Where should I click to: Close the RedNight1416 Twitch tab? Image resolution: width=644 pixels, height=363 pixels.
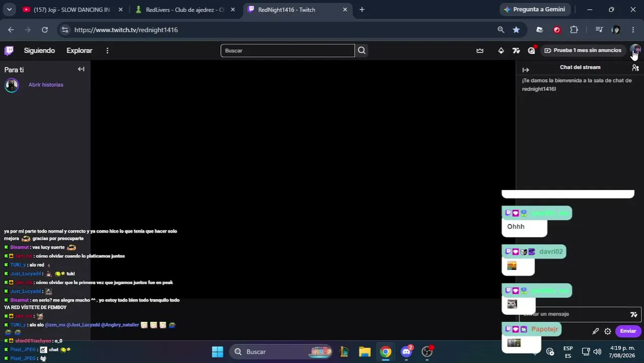[345, 10]
